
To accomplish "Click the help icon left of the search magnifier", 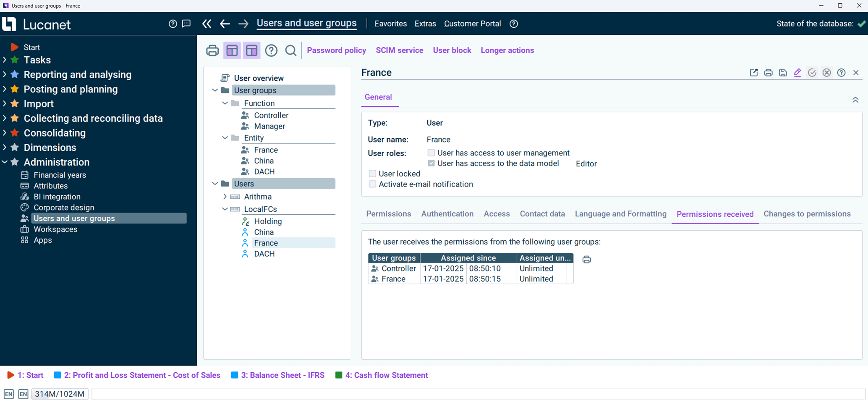I will pos(271,50).
